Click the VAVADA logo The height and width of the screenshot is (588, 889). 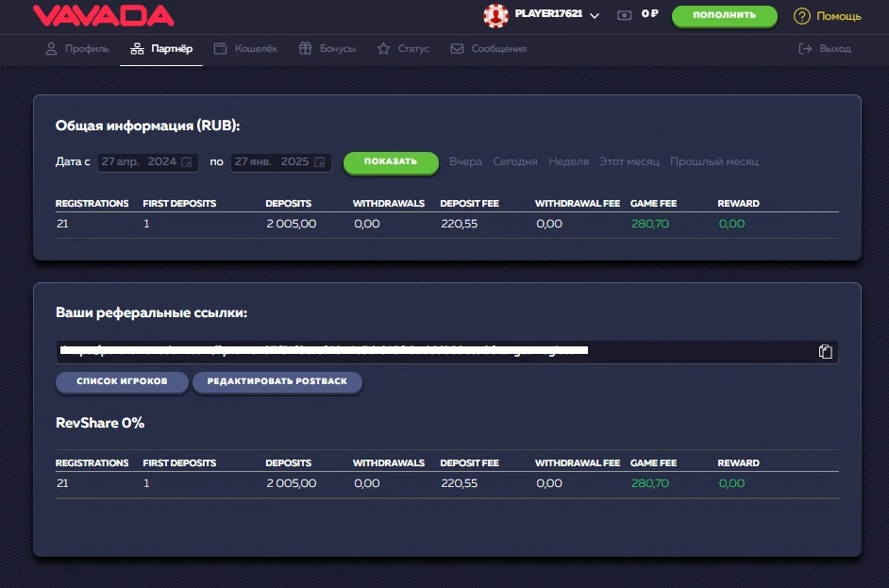(x=103, y=16)
